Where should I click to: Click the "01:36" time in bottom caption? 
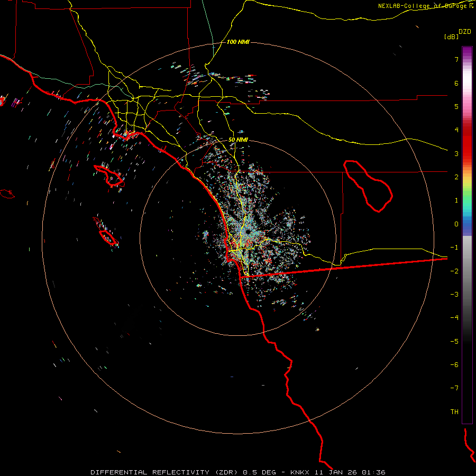(x=373, y=472)
